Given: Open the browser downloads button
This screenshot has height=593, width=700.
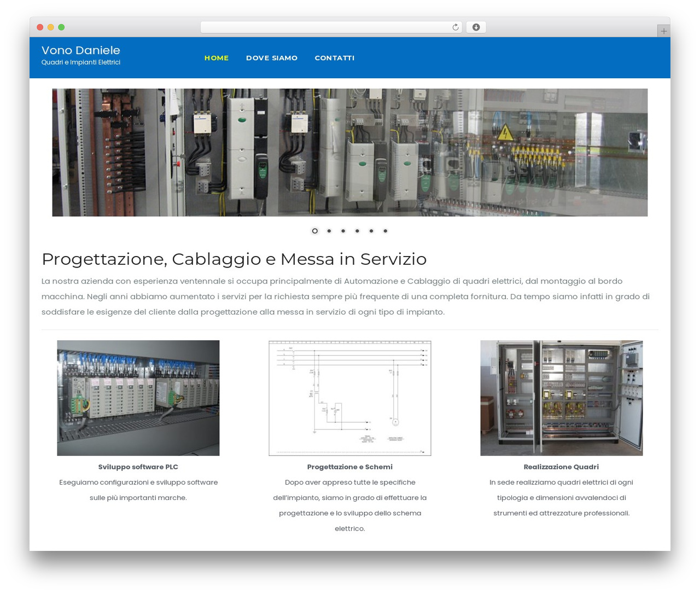Looking at the screenshot, I should click(x=476, y=27).
